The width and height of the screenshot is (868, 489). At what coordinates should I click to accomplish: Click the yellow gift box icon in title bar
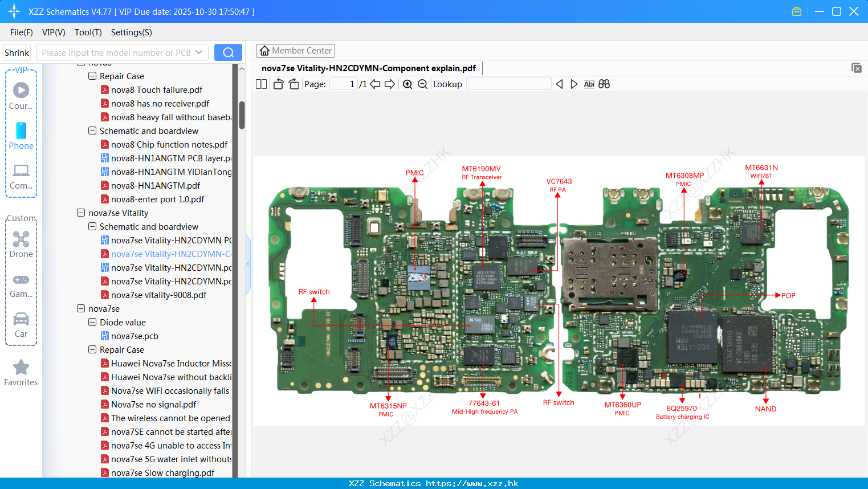click(x=797, y=11)
